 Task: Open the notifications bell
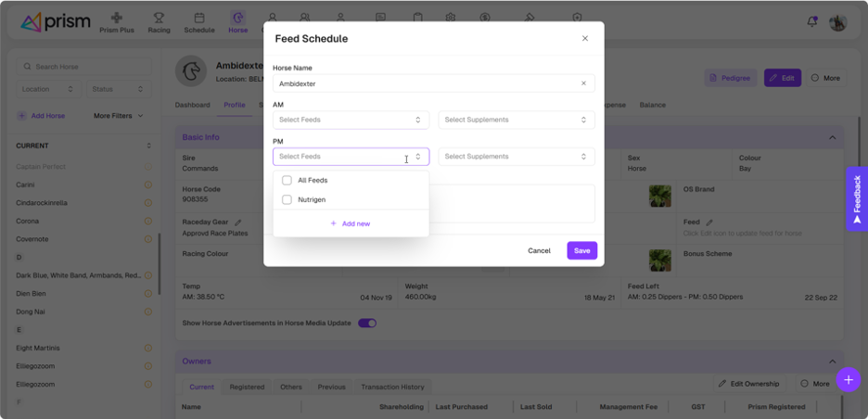pos(812,21)
